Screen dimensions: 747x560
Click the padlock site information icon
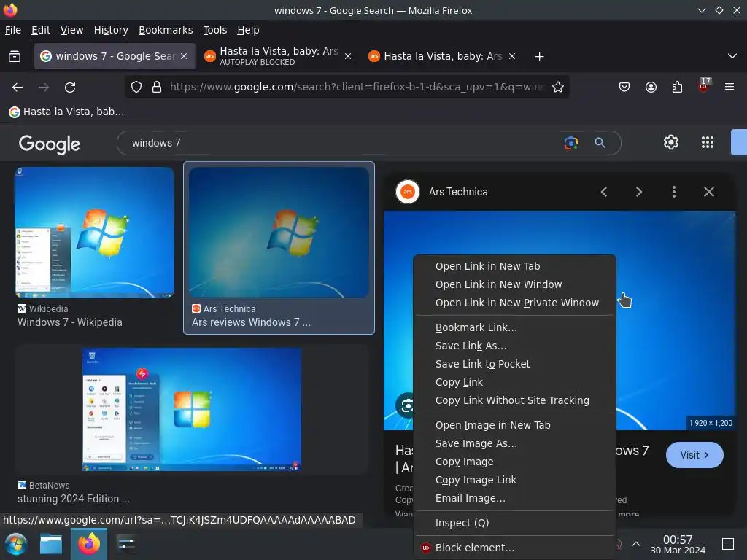(157, 87)
